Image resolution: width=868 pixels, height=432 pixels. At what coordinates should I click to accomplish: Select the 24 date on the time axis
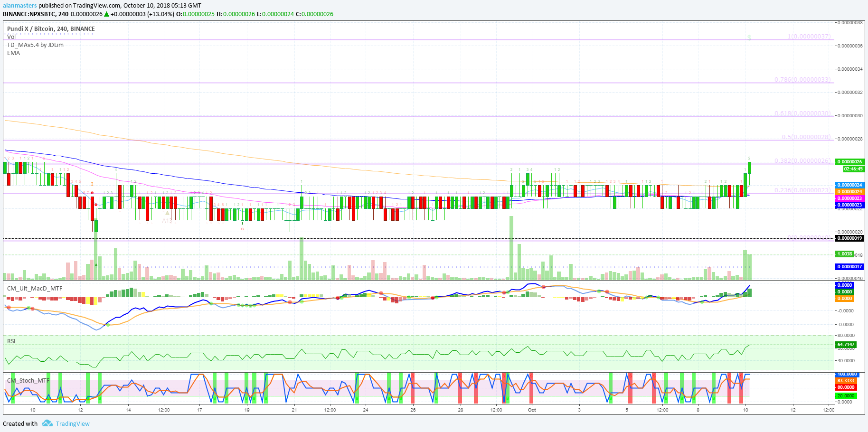pyautogui.click(x=366, y=410)
